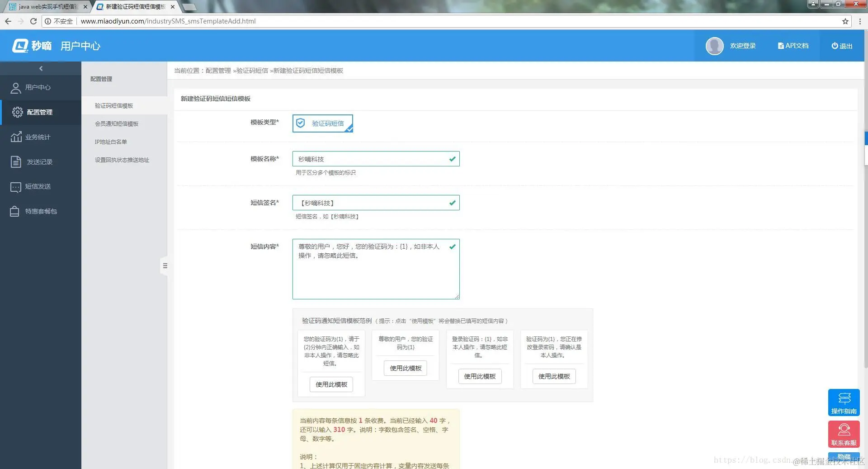Close the 新建验证码短信短信模板 browser tab
Viewport: 868px width, 469px height.
[x=173, y=7]
